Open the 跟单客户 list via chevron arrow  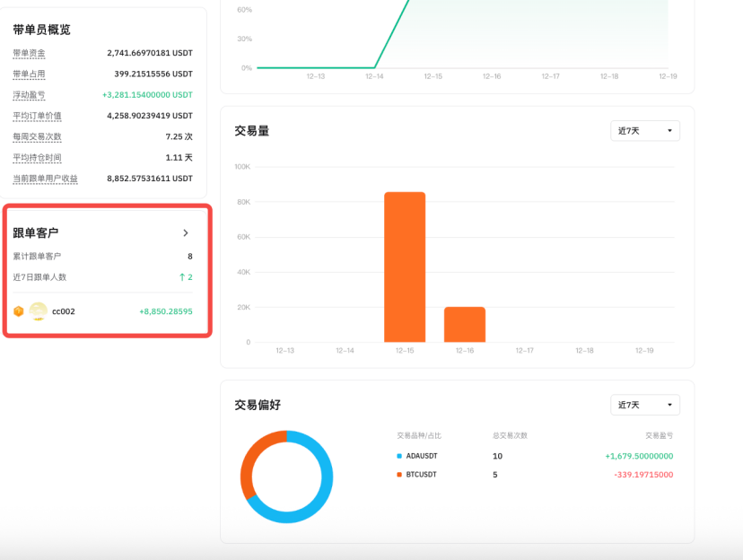pos(186,233)
